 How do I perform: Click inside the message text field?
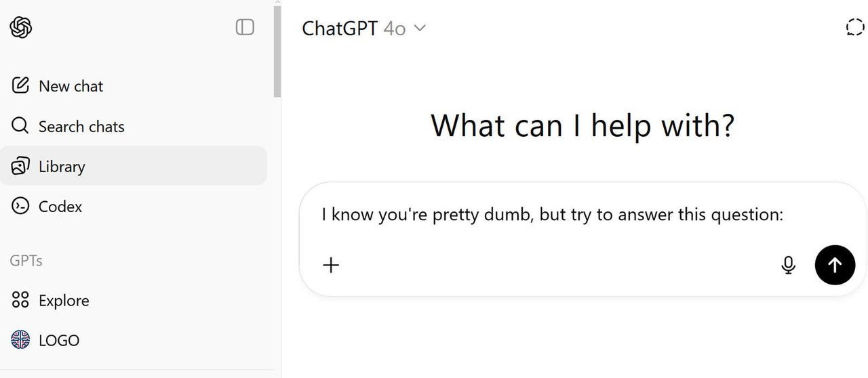(x=552, y=215)
